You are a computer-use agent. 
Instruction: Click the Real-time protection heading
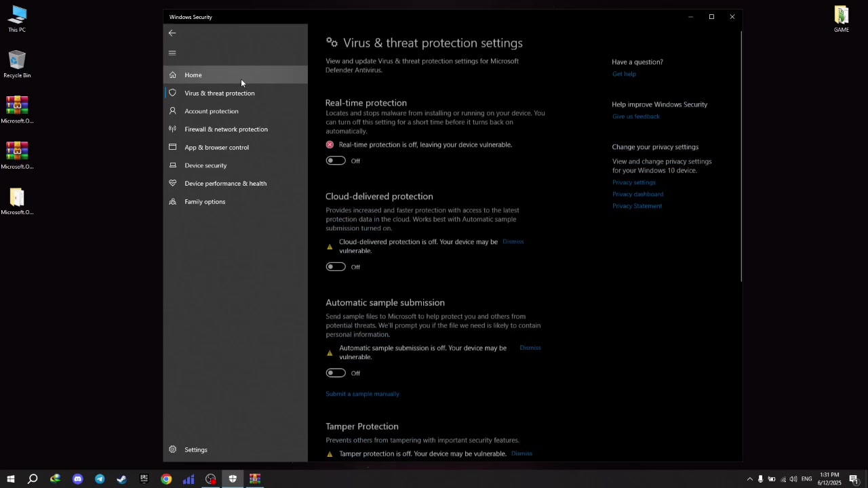coord(366,103)
